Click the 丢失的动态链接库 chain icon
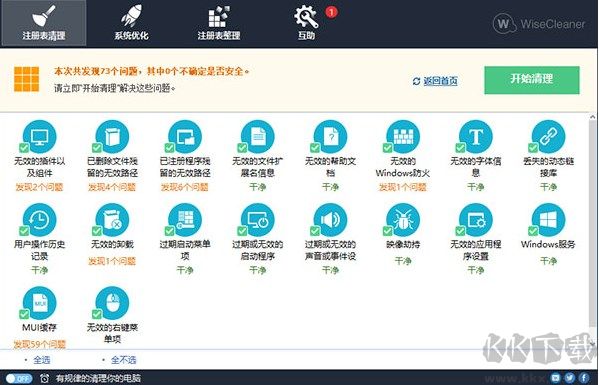Screen dimensions: 599x385 click(x=549, y=137)
